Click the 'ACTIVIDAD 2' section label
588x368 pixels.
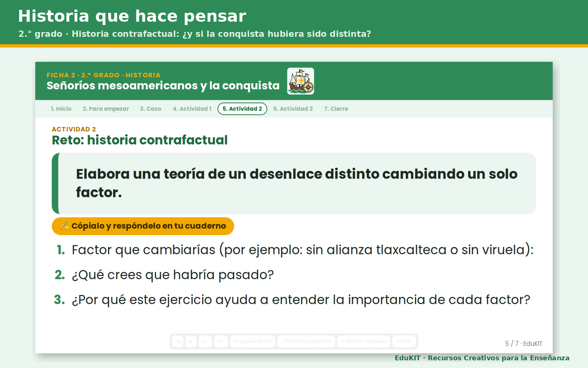(74, 129)
